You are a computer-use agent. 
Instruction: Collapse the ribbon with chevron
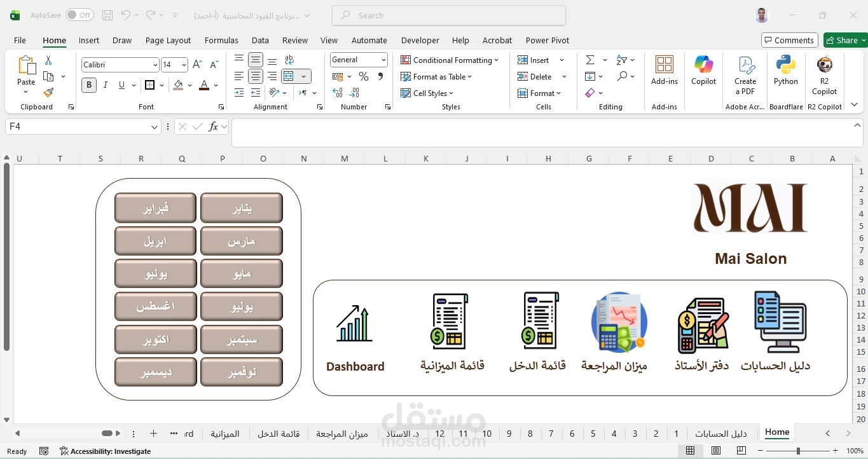point(854,105)
